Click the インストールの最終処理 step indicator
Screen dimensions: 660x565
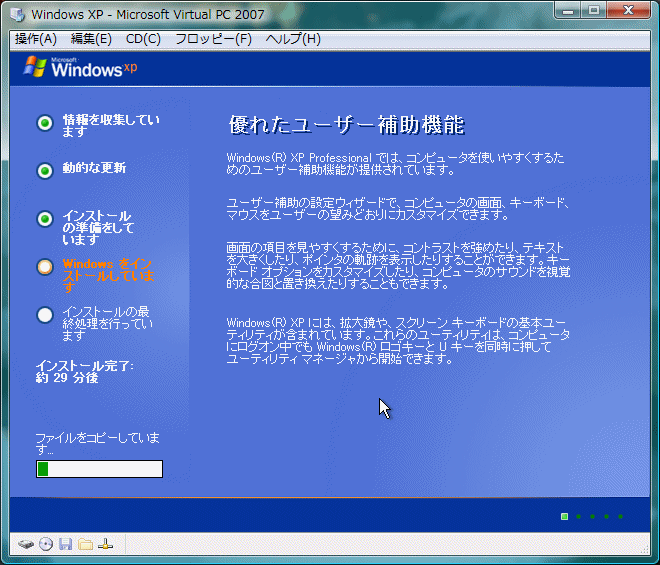[45, 315]
